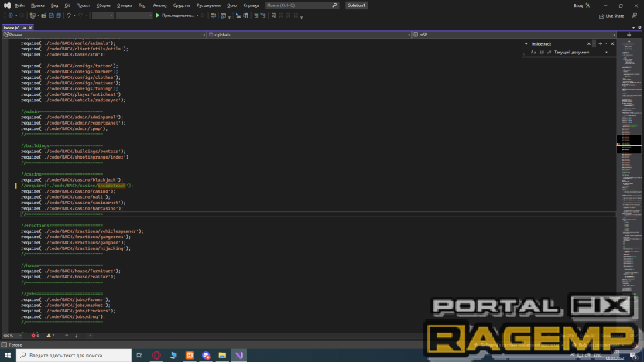This screenshot has width=644, height=362.
Task: Click the split editor plus button above scrollbar
Action: point(629,35)
